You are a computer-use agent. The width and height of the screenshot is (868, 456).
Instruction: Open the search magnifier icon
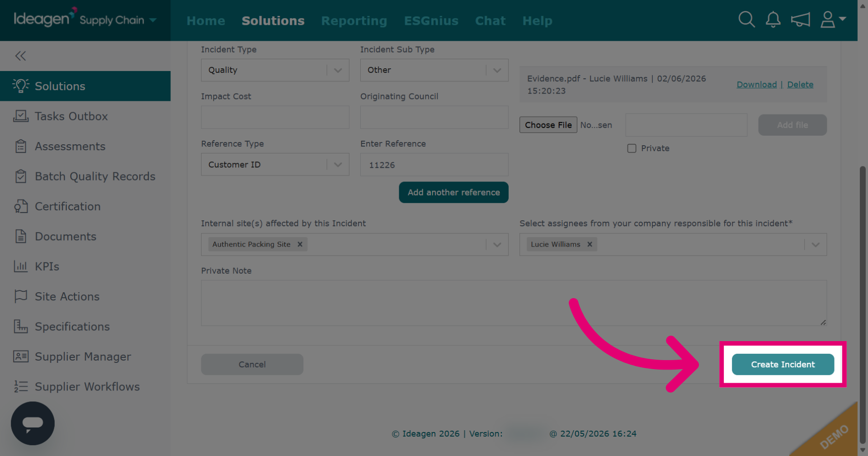746,19
